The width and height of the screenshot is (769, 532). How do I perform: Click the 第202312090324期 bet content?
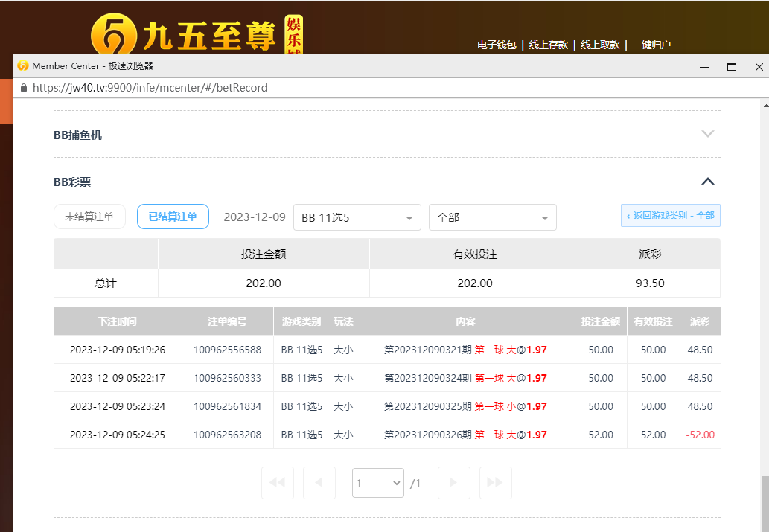click(x=465, y=379)
